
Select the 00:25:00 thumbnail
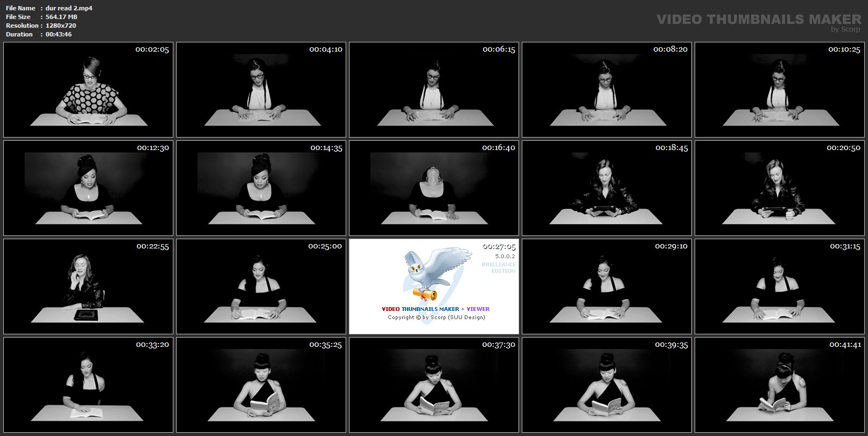(x=261, y=286)
